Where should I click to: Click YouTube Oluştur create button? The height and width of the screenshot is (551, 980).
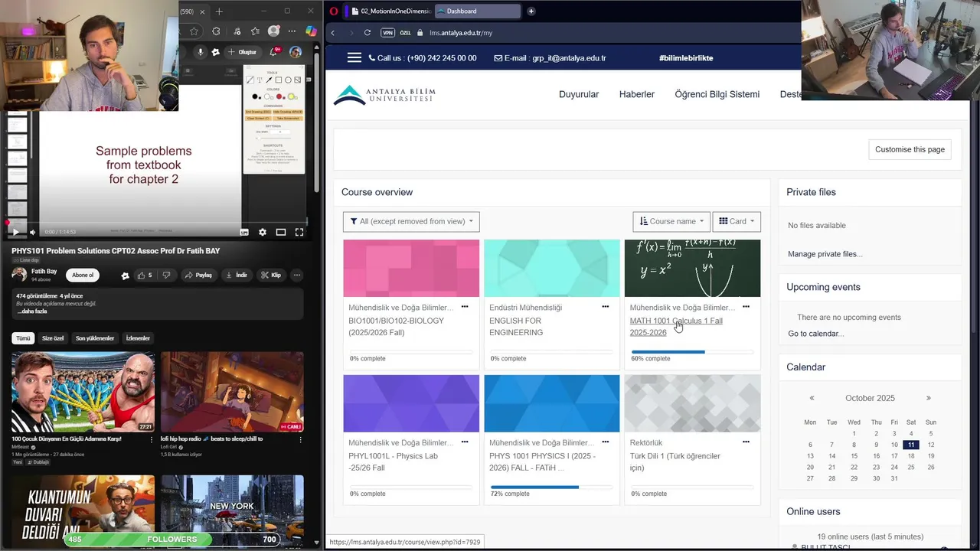tap(242, 52)
